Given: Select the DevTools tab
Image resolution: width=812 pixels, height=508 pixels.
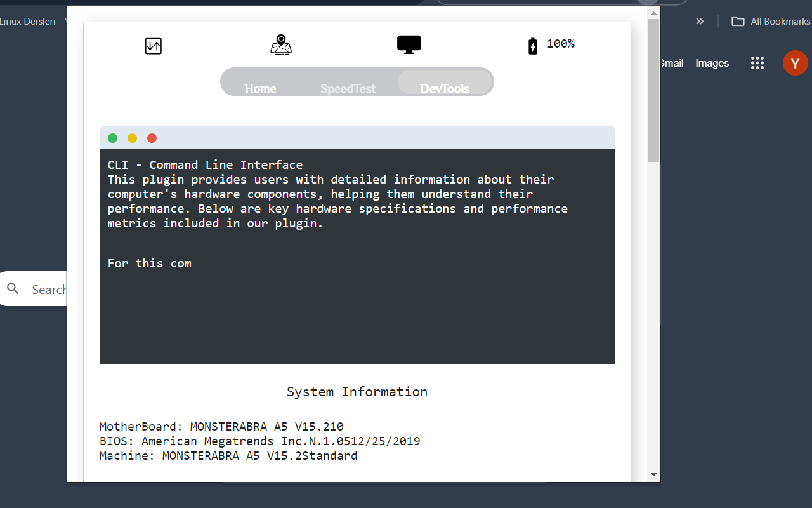Looking at the screenshot, I should coord(445,83).
